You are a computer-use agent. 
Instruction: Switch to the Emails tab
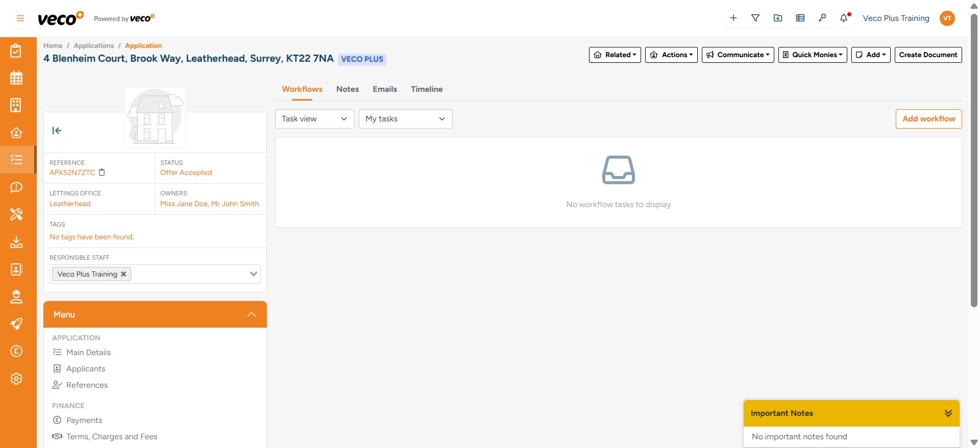[385, 89]
